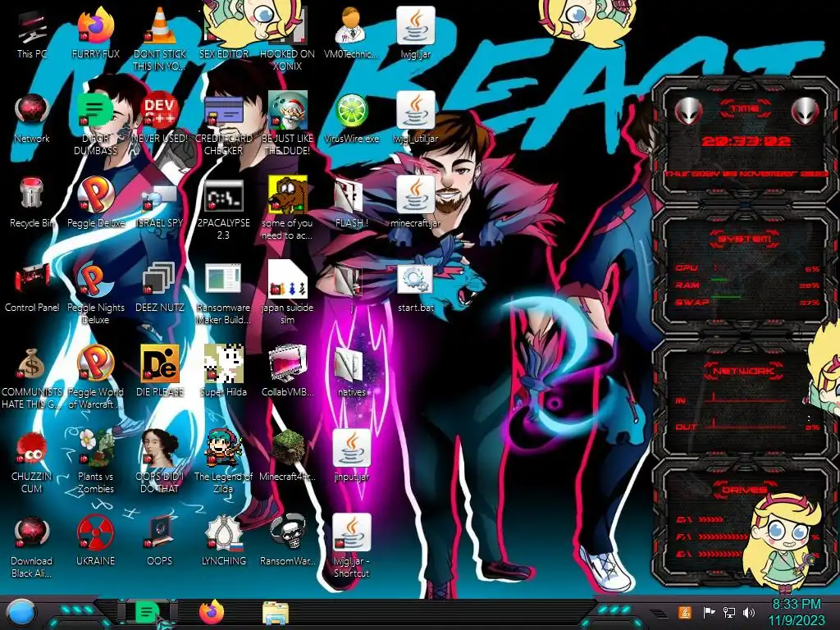The width and height of the screenshot is (840, 630).
Task: Select the CHUZZIN red fuzzball icon
Action: (x=32, y=449)
